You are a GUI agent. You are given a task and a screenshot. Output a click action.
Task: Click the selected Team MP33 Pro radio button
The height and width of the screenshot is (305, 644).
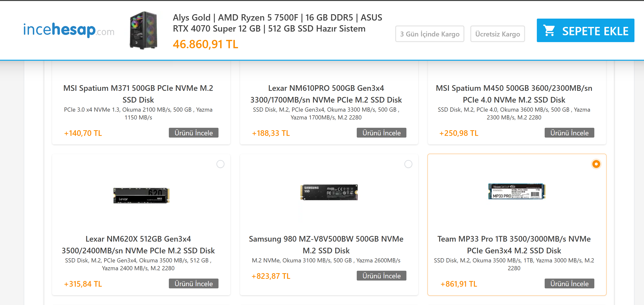coord(596,164)
